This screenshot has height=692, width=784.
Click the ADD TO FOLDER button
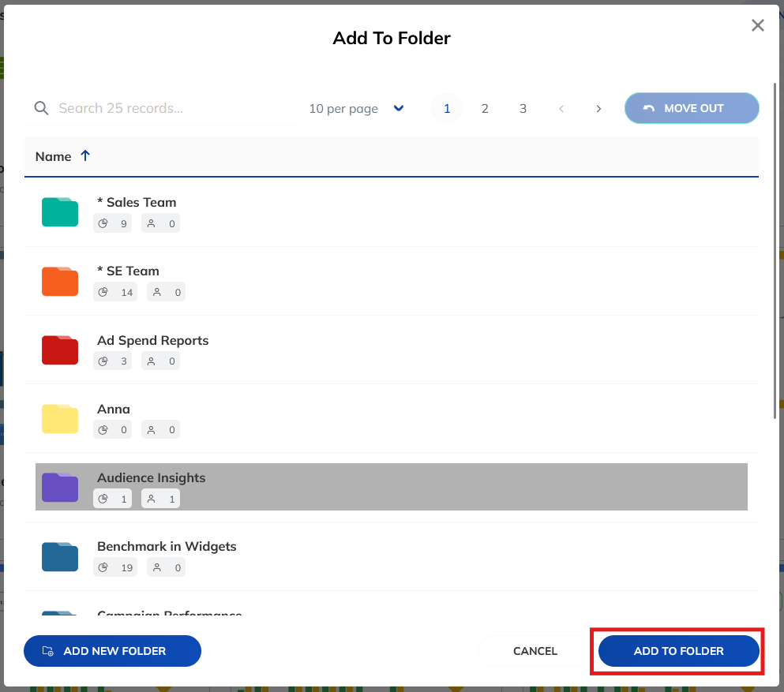[x=678, y=651]
